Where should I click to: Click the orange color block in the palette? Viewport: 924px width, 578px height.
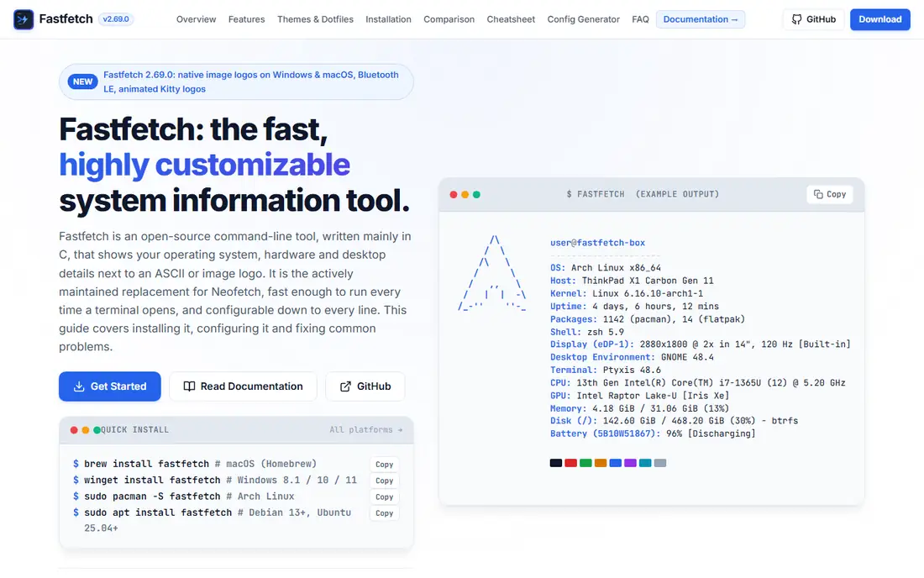601,463
